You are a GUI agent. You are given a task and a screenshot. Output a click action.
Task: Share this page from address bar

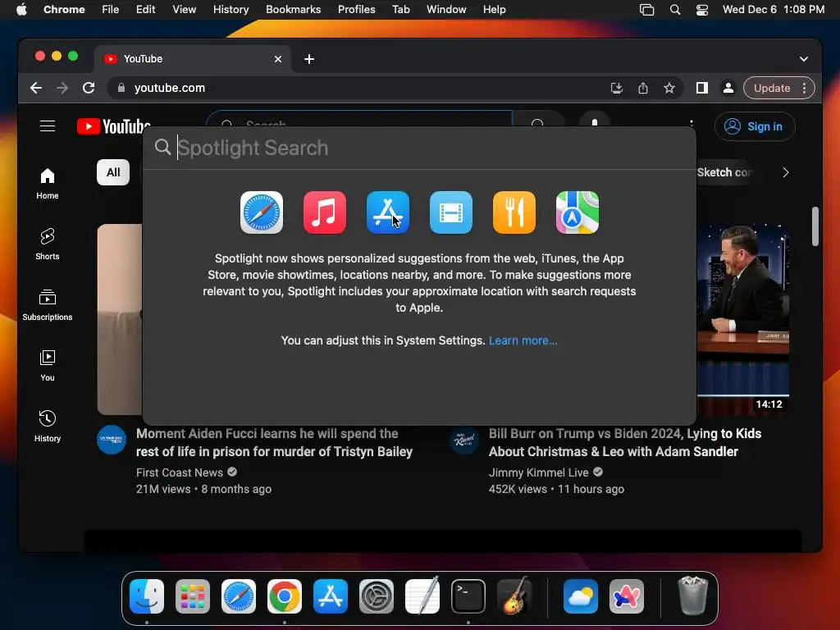[643, 88]
